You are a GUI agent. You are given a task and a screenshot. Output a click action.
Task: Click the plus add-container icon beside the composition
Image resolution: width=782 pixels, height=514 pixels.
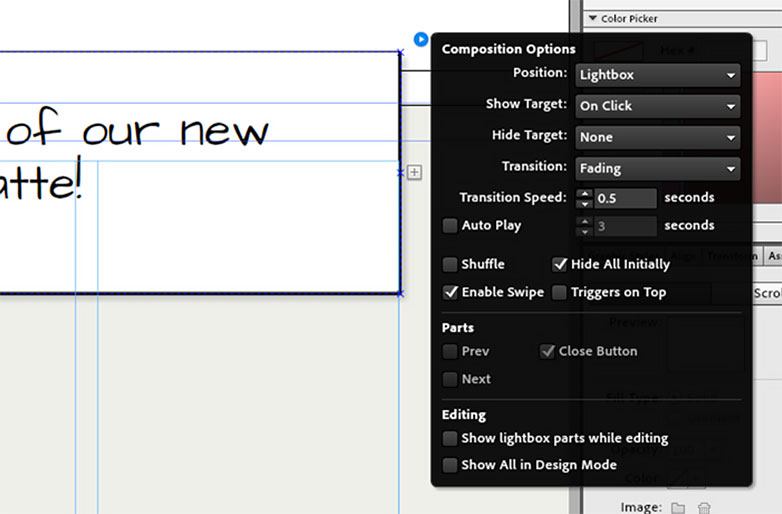click(414, 172)
